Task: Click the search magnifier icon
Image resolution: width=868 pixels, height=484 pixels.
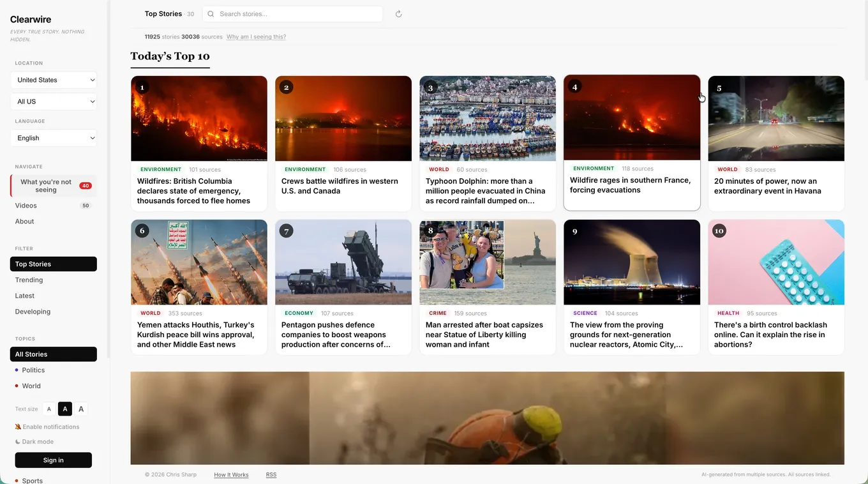Action: [x=211, y=14]
